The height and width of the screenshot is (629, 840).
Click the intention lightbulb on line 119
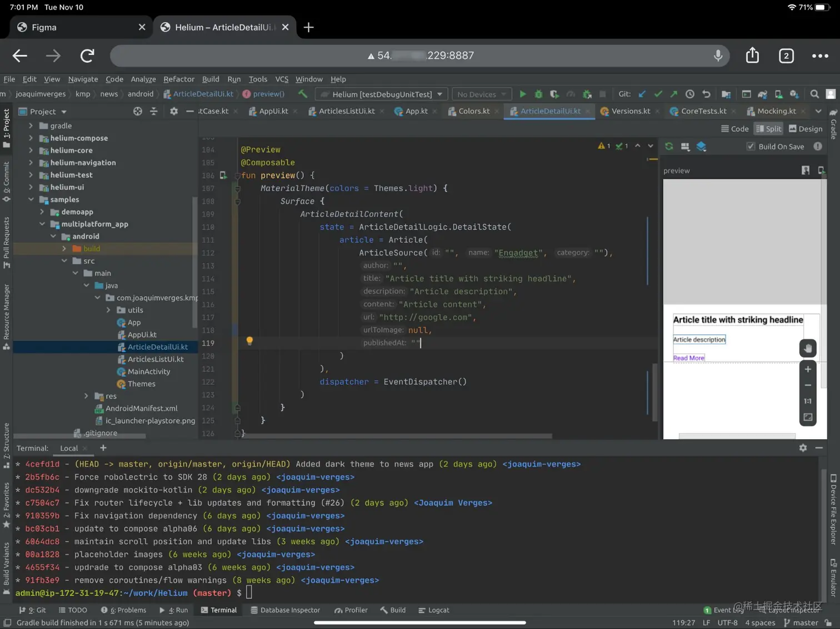pyautogui.click(x=249, y=341)
